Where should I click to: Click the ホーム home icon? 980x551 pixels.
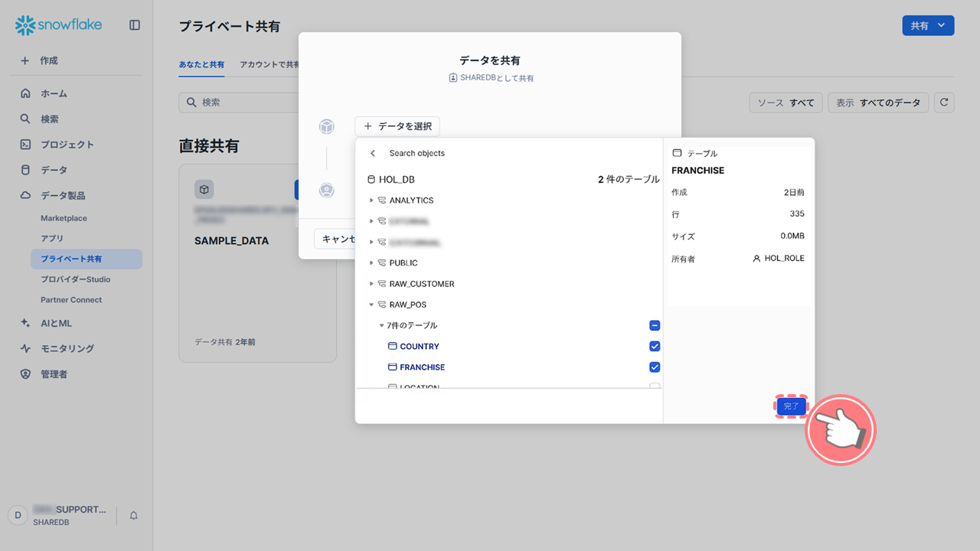point(25,93)
